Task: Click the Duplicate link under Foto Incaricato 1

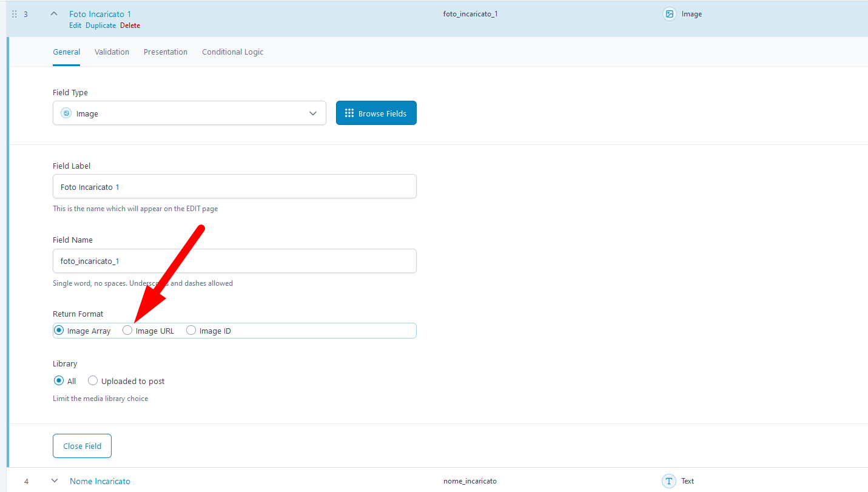Action: tap(101, 25)
